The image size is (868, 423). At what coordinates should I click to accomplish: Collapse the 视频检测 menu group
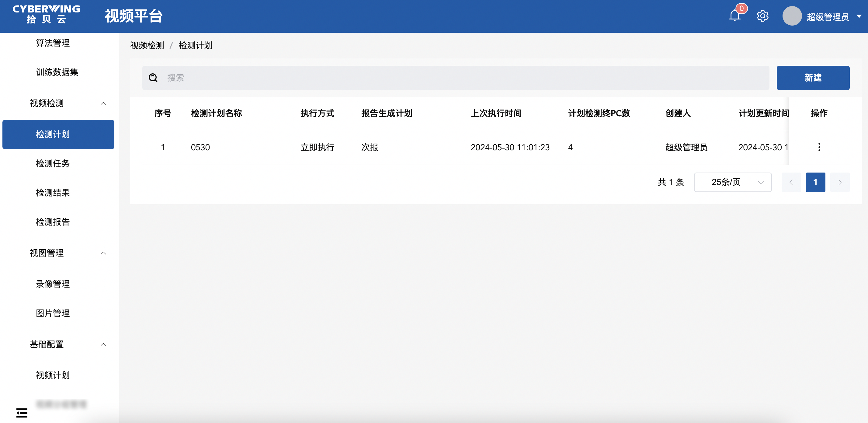pos(103,103)
